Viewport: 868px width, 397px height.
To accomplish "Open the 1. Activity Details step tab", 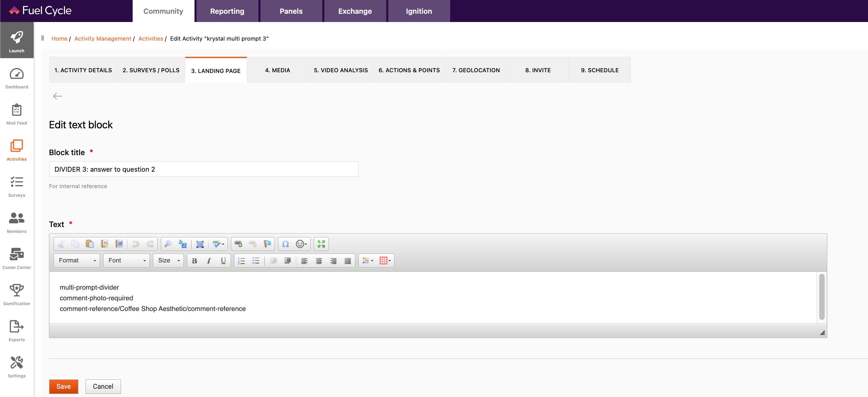I will [x=83, y=70].
